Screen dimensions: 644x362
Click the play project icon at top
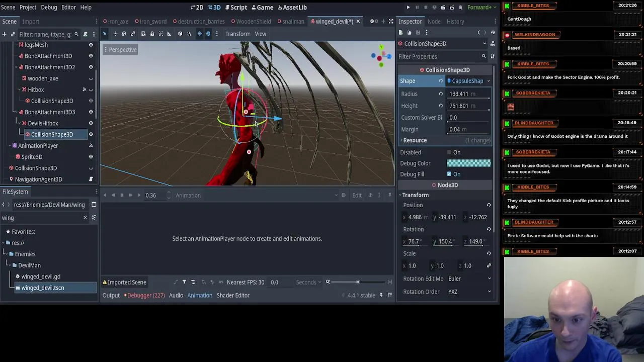pyautogui.click(x=408, y=8)
